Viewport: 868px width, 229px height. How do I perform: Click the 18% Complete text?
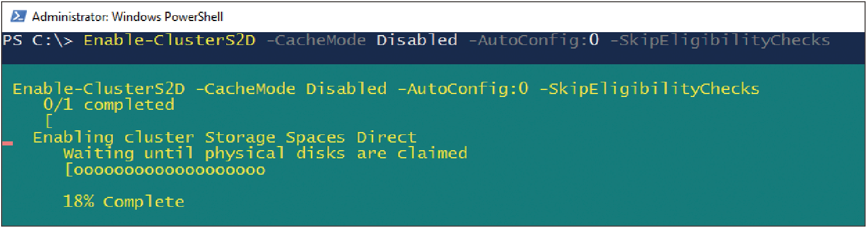tap(123, 202)
